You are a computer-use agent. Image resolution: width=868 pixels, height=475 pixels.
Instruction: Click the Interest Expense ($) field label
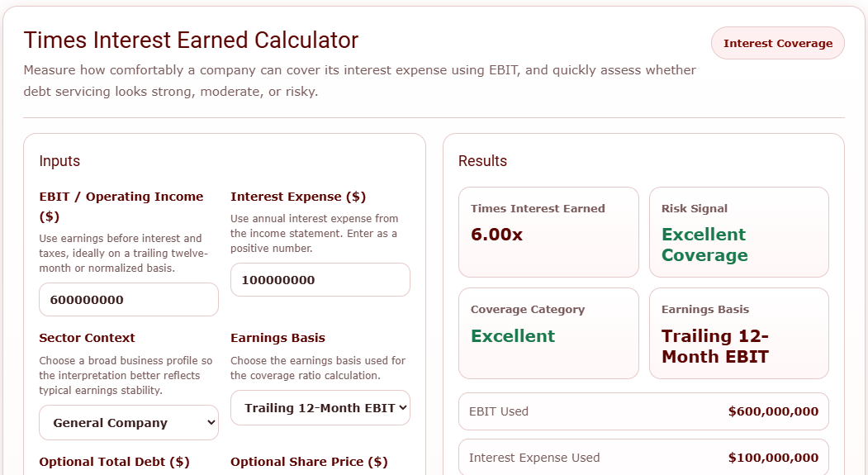[298, 197]
